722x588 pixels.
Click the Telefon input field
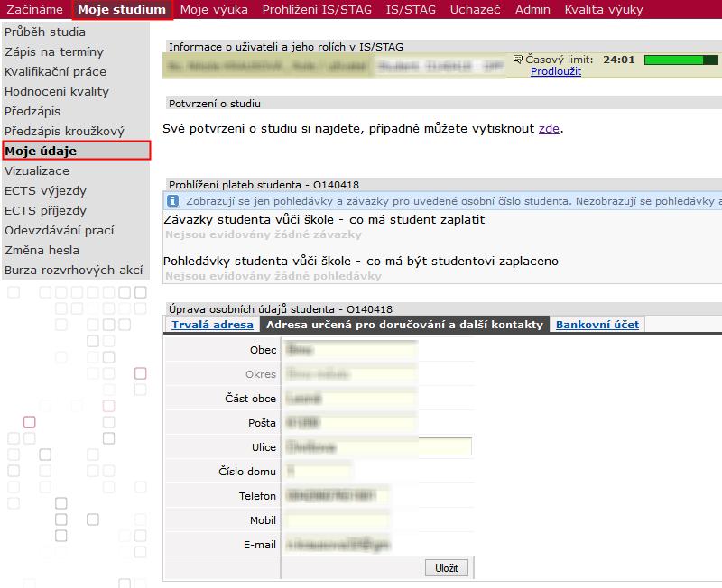click(336, 495)
